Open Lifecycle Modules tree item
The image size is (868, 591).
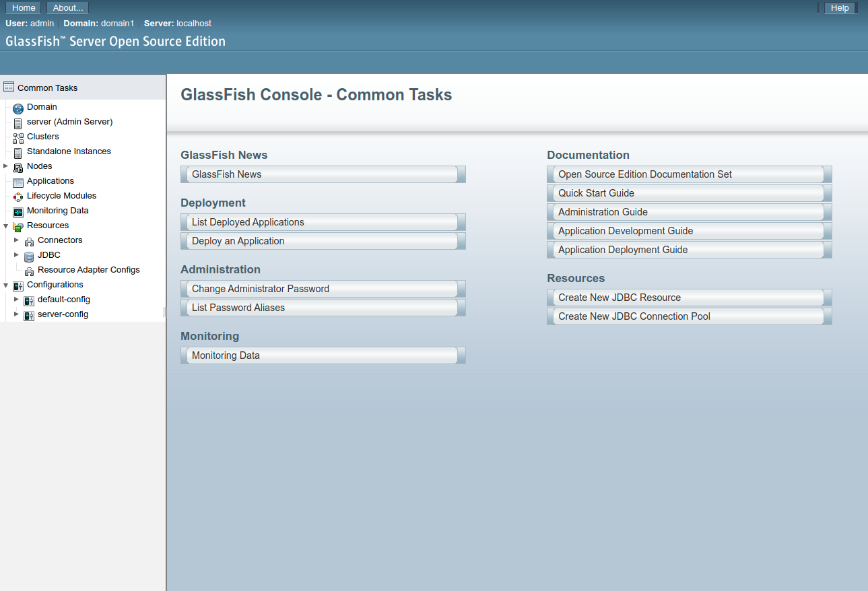(x=61, y=195)
